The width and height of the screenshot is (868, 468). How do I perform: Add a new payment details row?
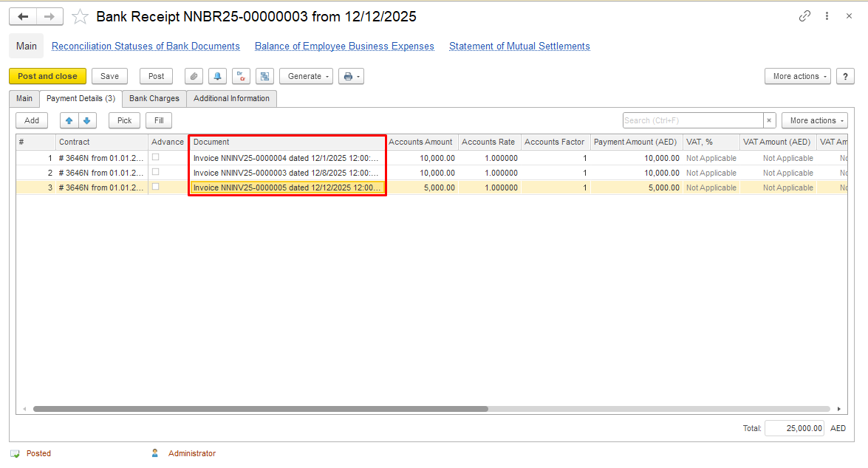coord(32,120)
